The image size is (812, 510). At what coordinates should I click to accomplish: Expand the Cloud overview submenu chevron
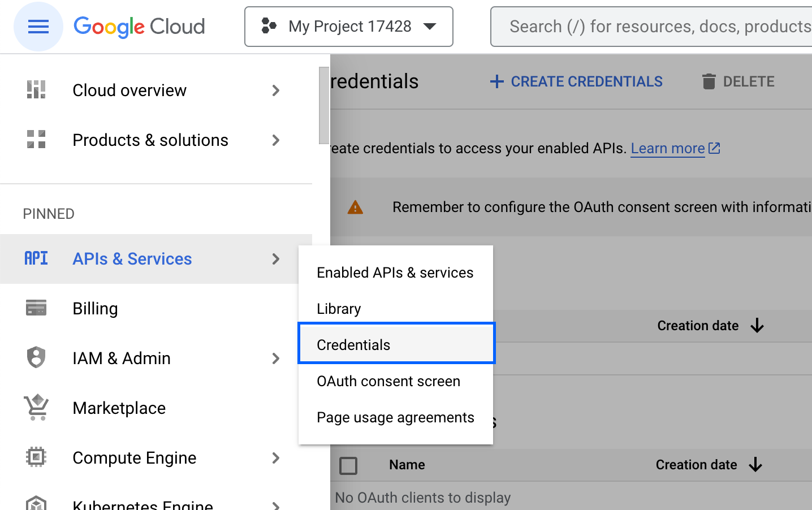click(276, 90)
